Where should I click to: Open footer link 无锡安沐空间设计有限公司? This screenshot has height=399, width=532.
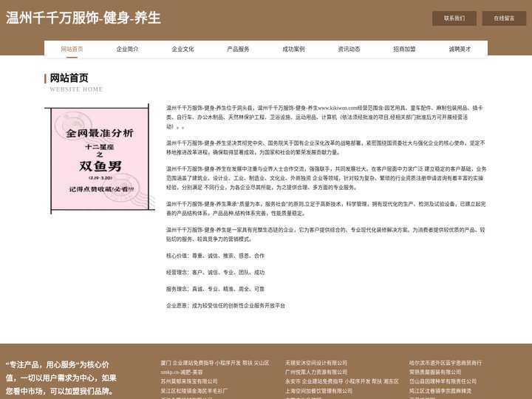pyautogui.click(x=316, y=363)
